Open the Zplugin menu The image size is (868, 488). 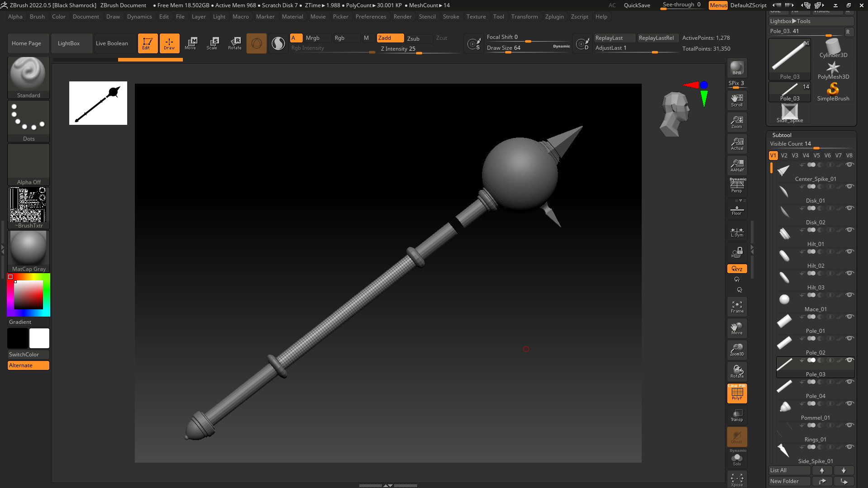coord(554,17)
